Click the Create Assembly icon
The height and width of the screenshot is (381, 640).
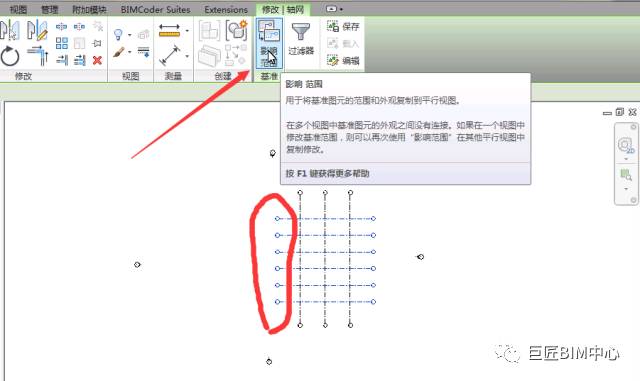[209, 30]
